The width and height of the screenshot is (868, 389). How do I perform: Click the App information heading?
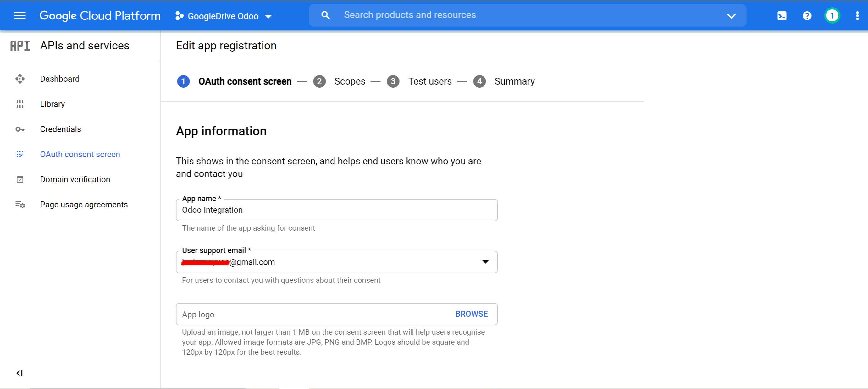click(221, 131)
